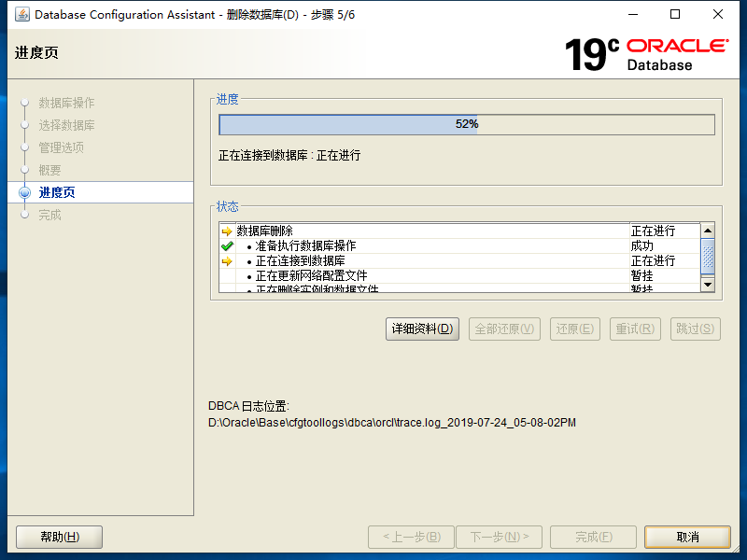Click the Oracle Database 19c logo

click(644, 51)
